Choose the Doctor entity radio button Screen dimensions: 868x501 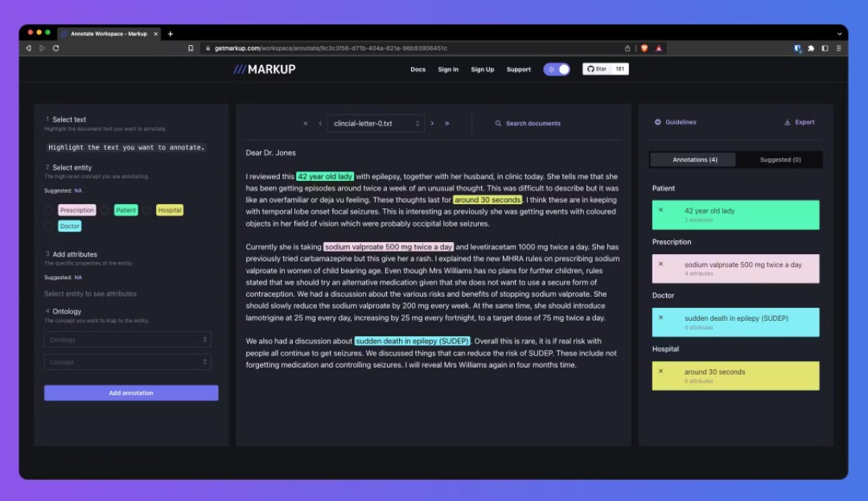(x=50, y=227)
